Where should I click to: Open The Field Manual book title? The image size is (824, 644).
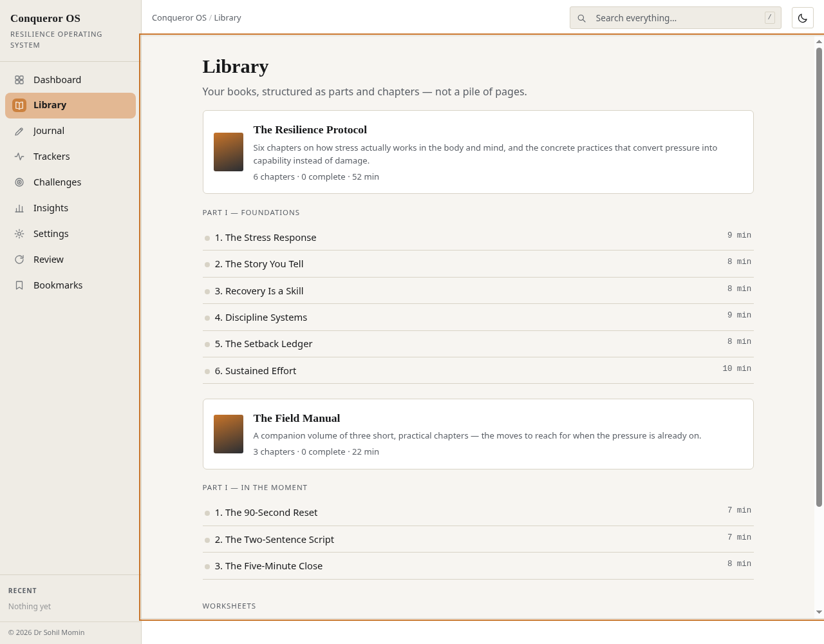[x=296, y=418]
